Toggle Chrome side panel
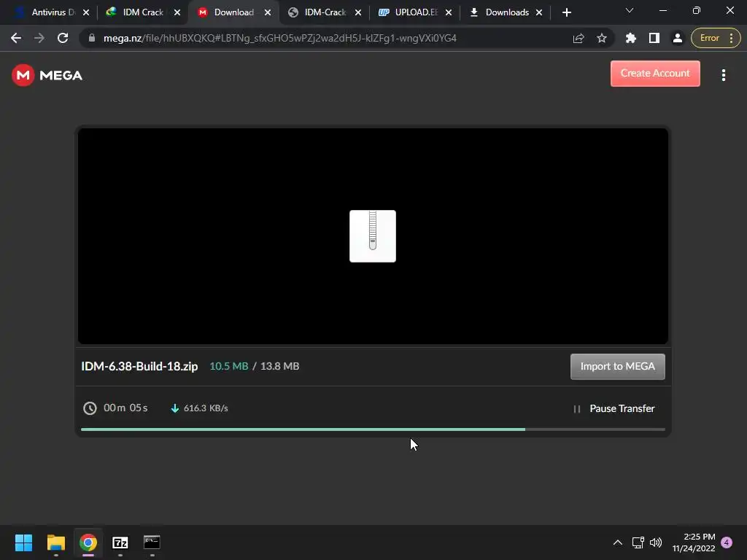The image size is (747, 560). 654,38
